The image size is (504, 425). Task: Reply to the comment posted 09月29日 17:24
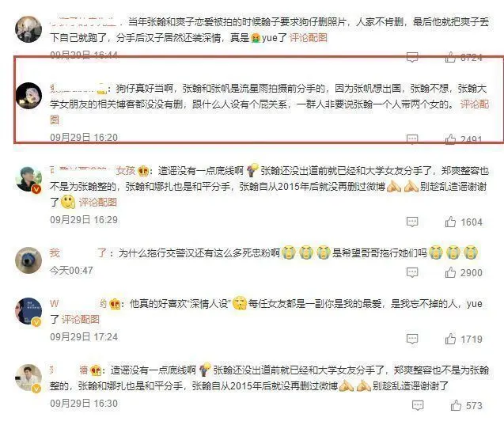412,339
